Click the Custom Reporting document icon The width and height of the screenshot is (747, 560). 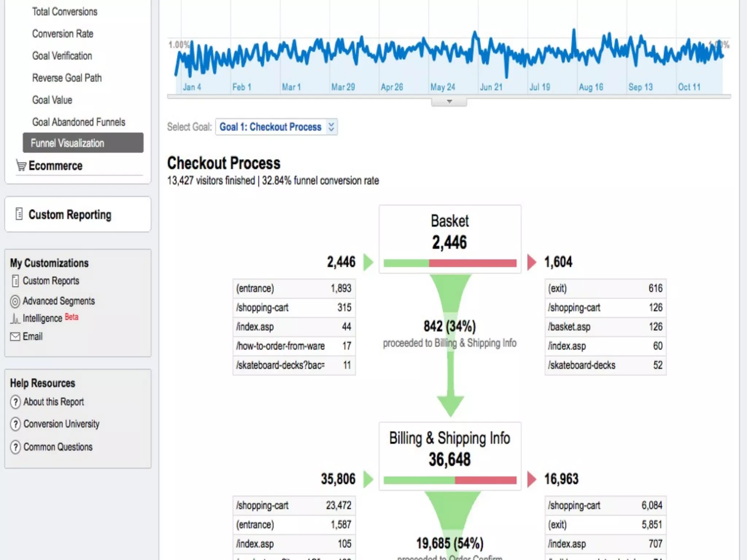(19, 214)
